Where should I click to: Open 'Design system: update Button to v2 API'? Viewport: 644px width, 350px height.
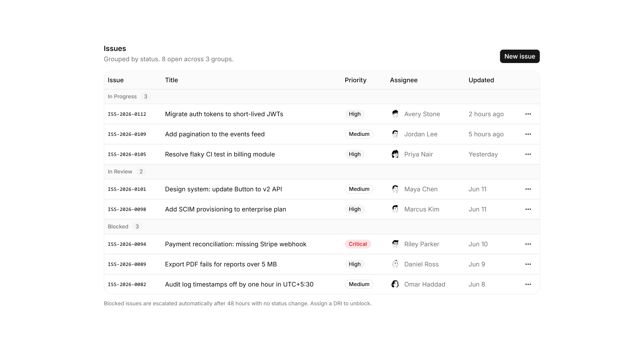223,189
